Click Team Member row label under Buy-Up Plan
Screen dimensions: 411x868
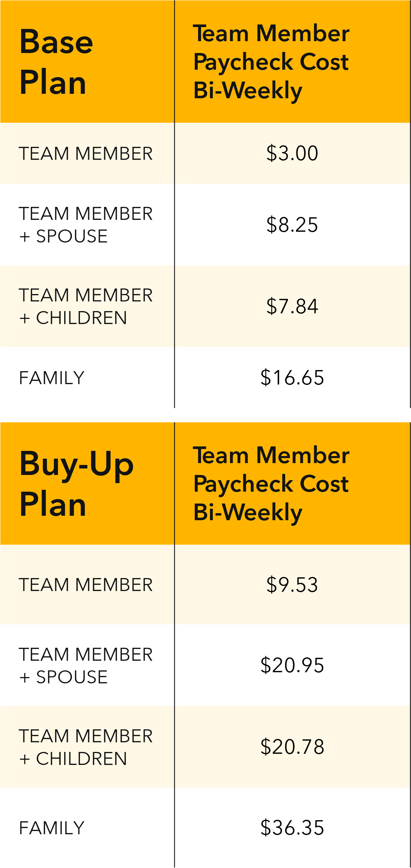(86, 585)
